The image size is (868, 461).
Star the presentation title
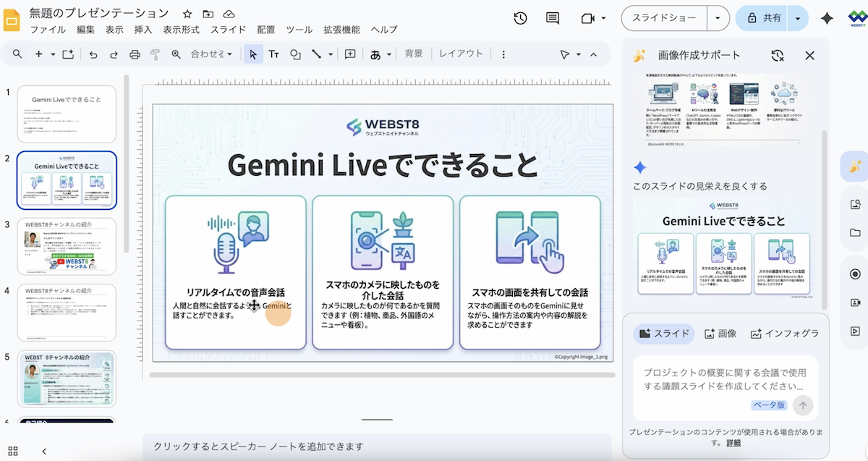[187, 14]
